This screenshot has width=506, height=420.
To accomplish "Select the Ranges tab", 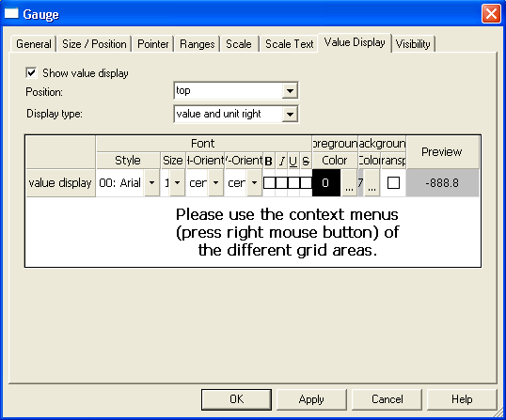I will click(197, 44).
